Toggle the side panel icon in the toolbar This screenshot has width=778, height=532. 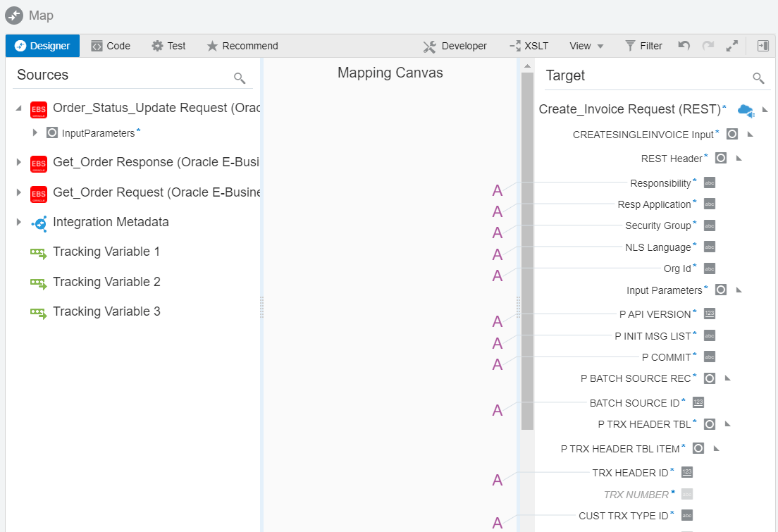click(x=762, y=46)
